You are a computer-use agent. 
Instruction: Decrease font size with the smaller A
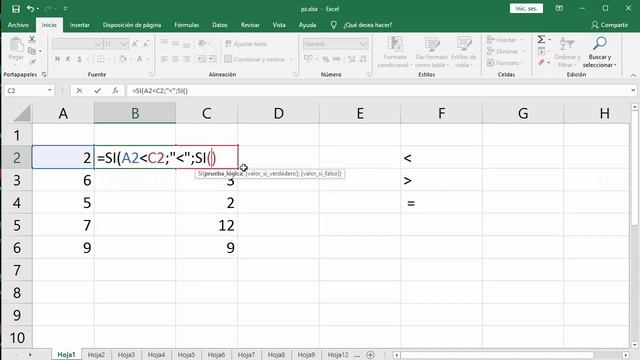tap(146, 44)
